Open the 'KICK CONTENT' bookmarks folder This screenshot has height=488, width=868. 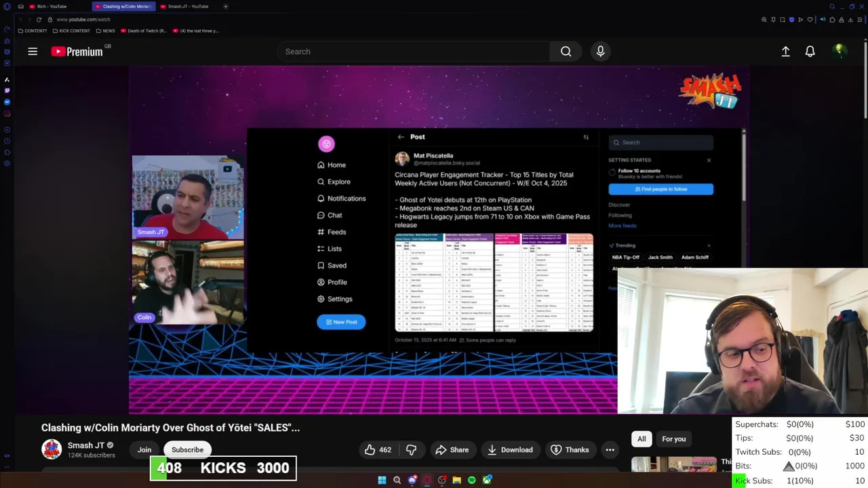coord(71,30)
